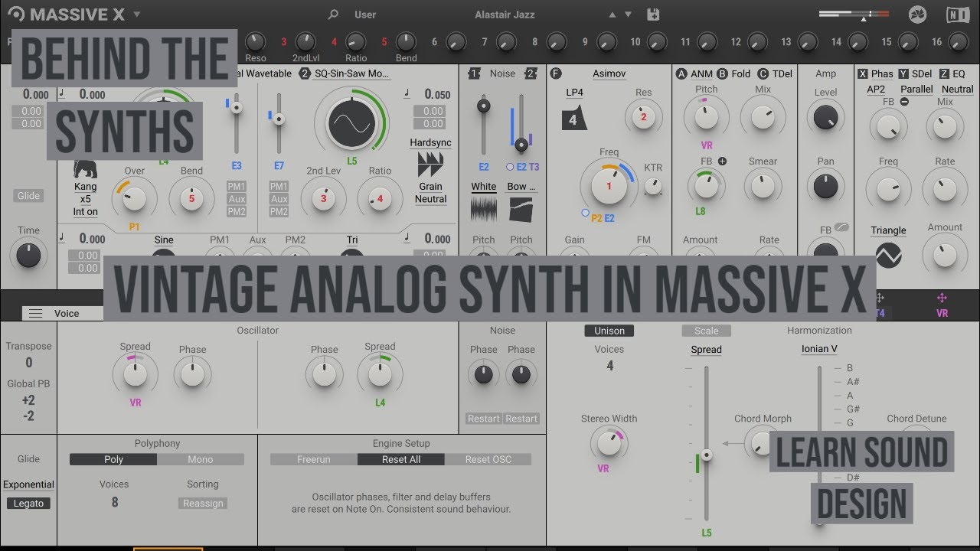Click the VR modulation move-arrows icon

pos(942,298)
